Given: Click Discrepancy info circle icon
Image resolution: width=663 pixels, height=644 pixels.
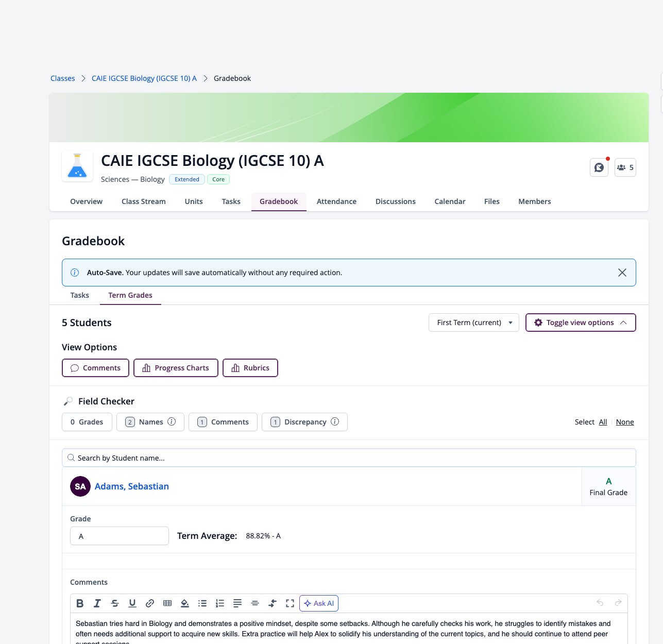Looking at the screenshot, I should (335, 421).
